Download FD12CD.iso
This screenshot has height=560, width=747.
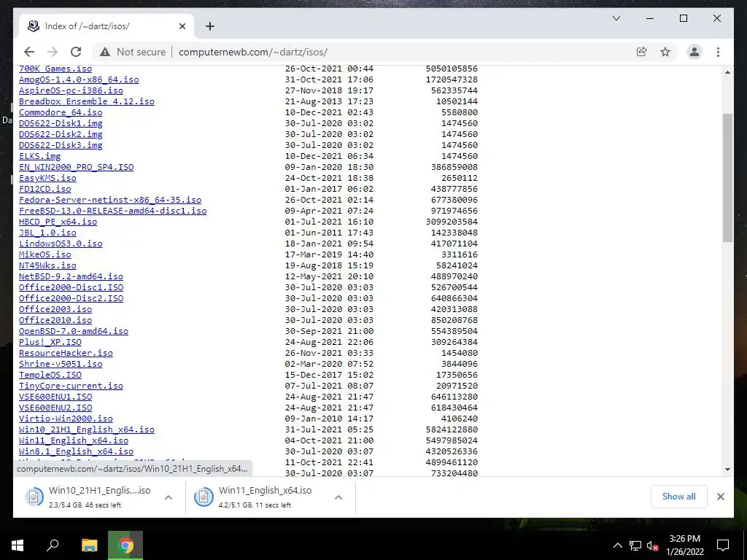click(x=44, y=189)
